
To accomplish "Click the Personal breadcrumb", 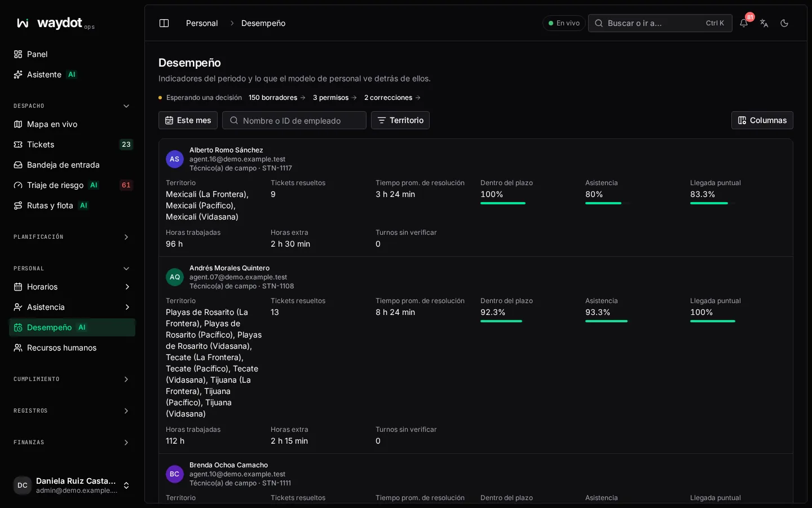I will tap(202, 23).
